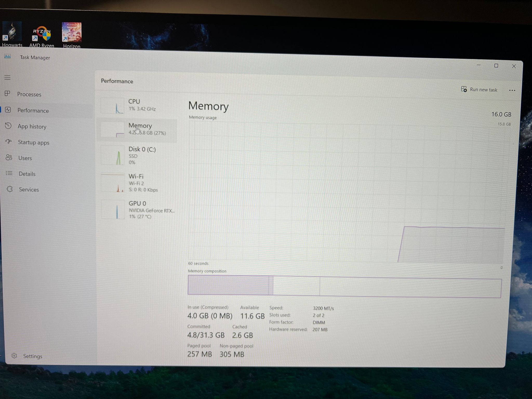Click the Startup apps gauge icon
This screenshot has height=399, width=532.
click(x=9, y=142)
